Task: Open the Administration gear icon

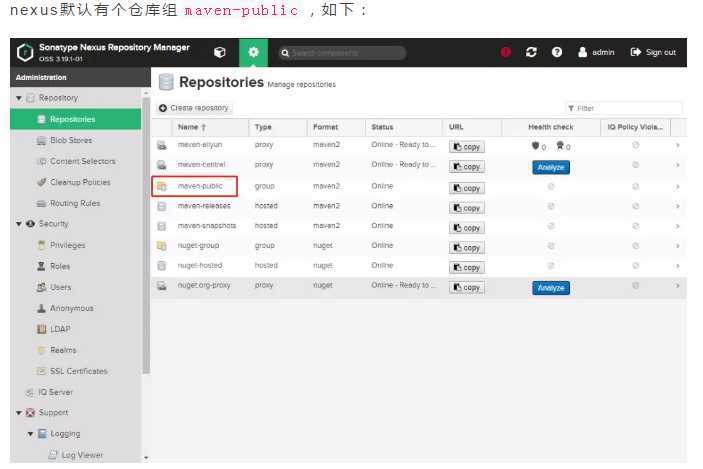Action: pos(253,52)
